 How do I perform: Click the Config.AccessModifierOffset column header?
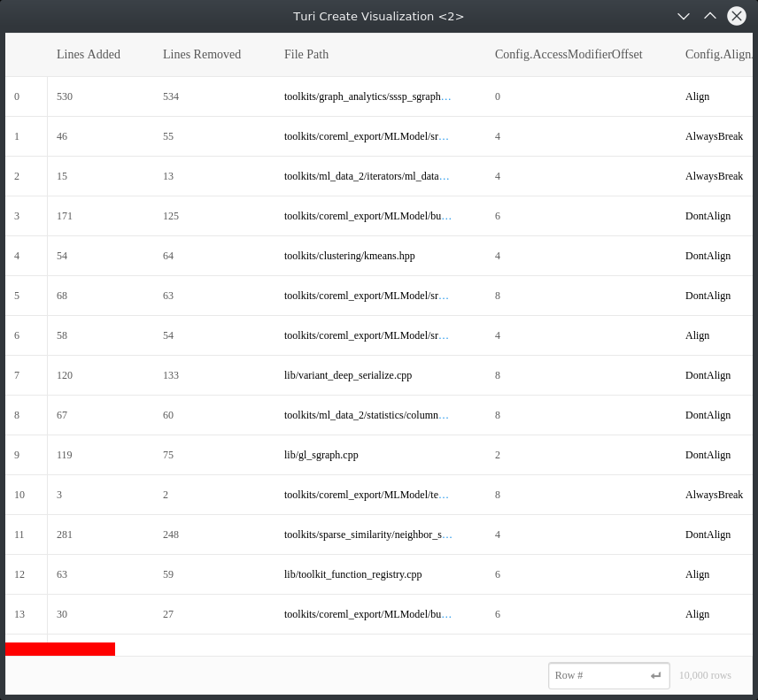[x=568, y=54]
